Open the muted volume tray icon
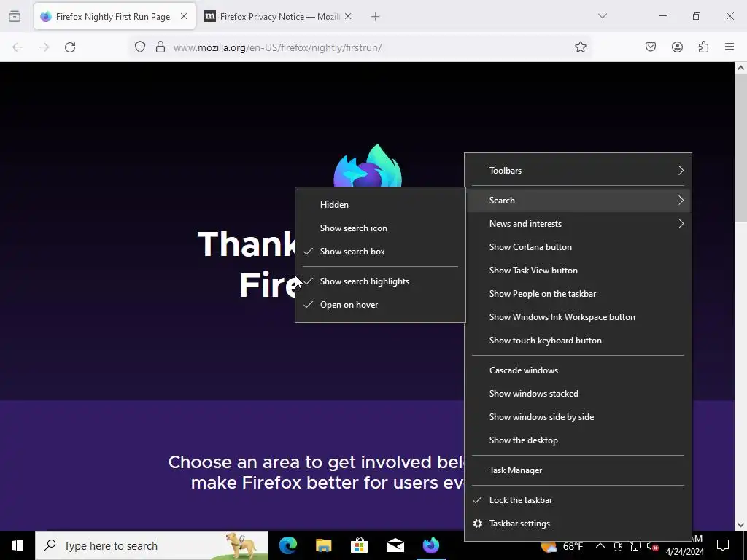The width and height of the screenshot is (747, 560). click(x=652, y=546)
